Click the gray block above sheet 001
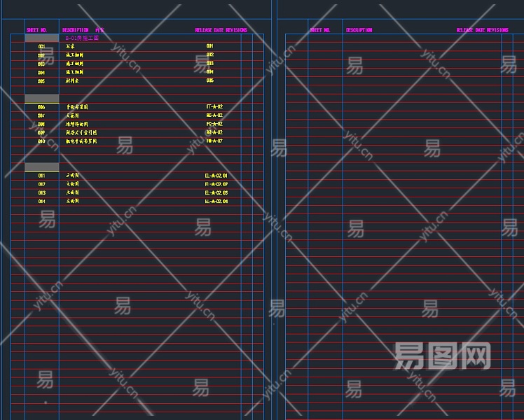This screenshot has width=524, height=420. [x=42, y=38]
